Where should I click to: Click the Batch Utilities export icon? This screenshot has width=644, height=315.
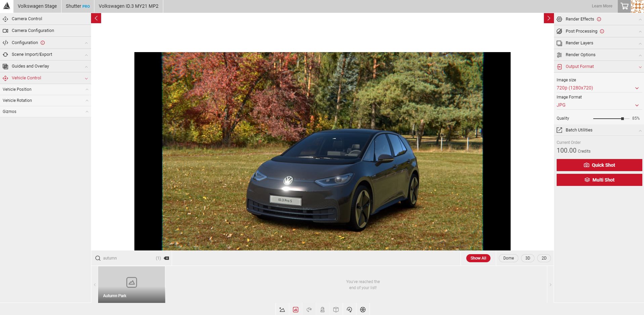tap(559, 130)
